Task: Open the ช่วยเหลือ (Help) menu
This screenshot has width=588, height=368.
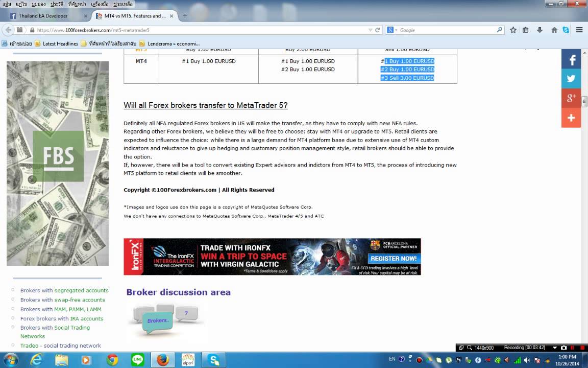Action: coord(123,4)
